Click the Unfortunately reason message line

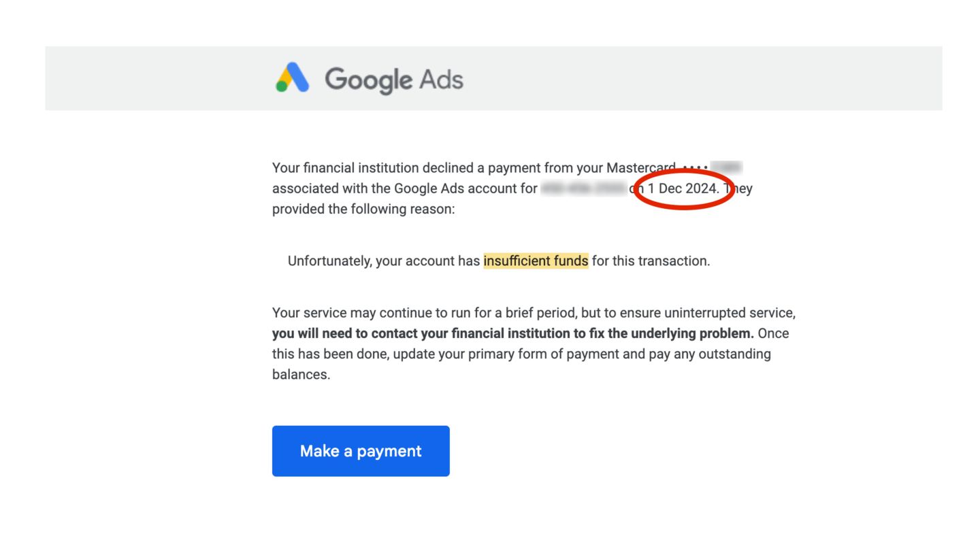click(x=499, y=261)
